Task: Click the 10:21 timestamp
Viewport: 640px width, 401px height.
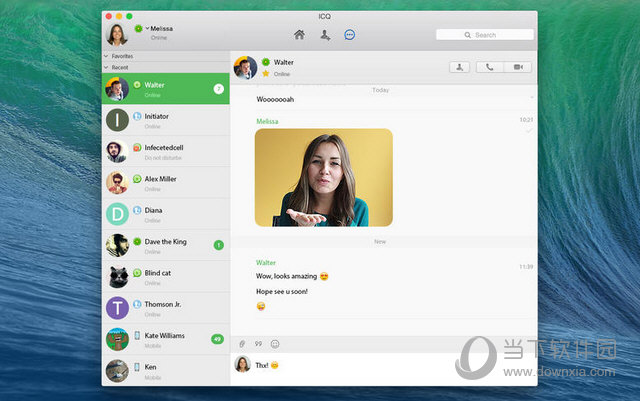Action: (x=526, y=120)
